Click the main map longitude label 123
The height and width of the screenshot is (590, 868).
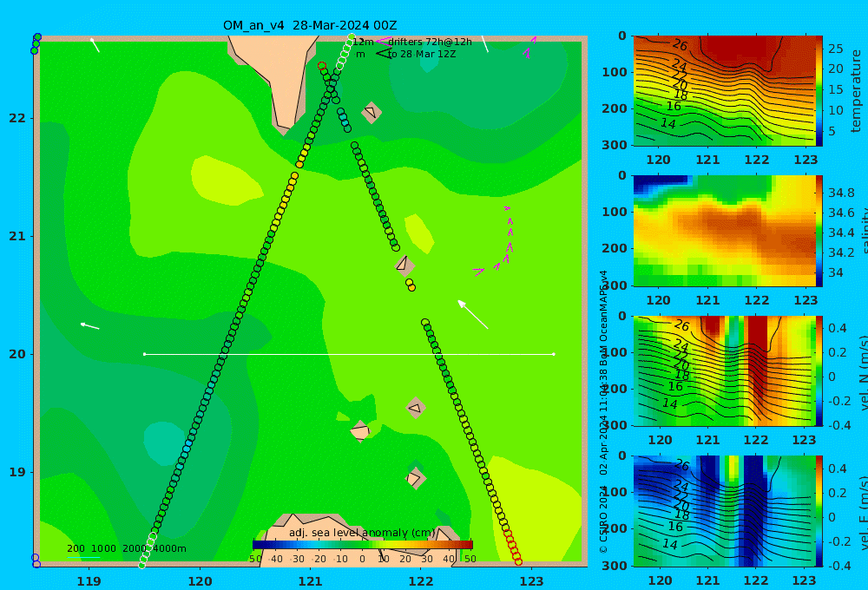tap(531, 581)
